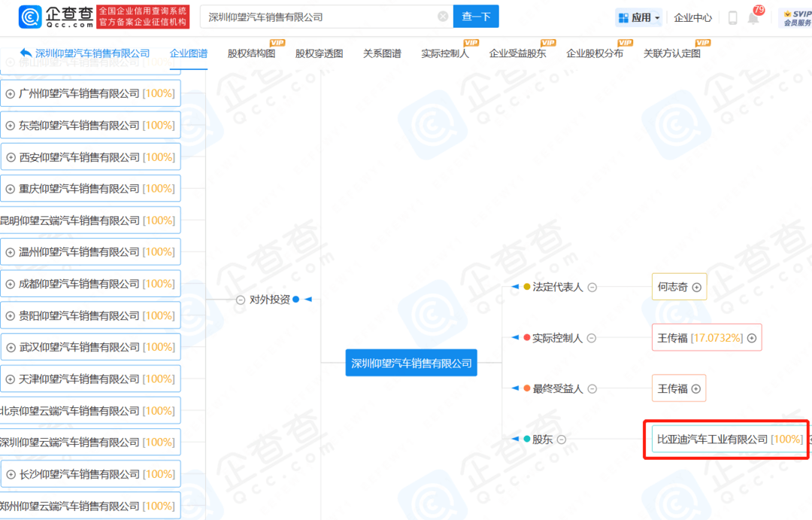Click the company name link in the tab bar
This screenshot has height=520, width=812.
(92, 53)
